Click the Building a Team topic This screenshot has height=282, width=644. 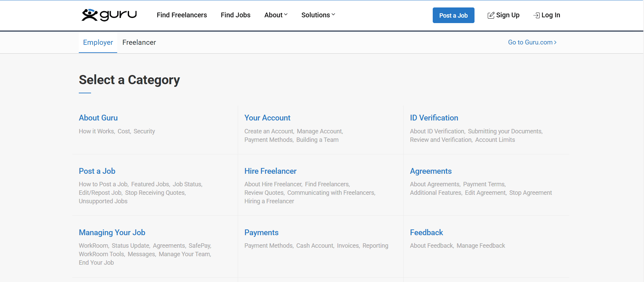[x=317, y=140]
